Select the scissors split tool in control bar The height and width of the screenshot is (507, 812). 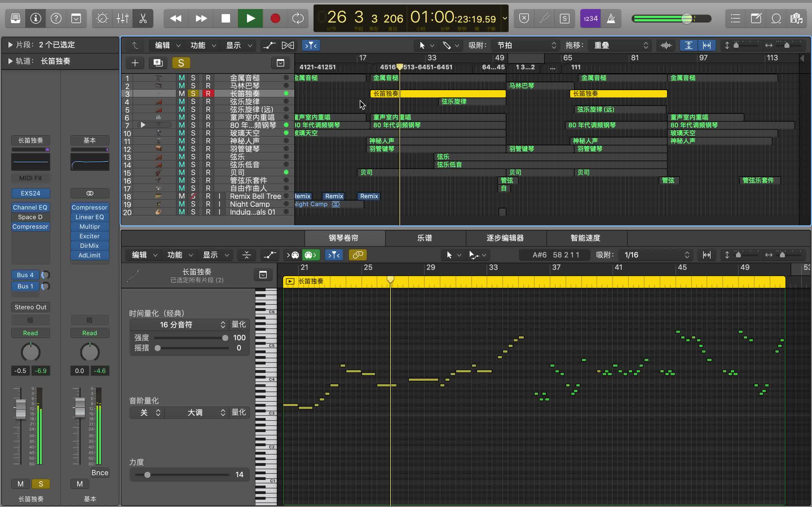click(143, 18)
